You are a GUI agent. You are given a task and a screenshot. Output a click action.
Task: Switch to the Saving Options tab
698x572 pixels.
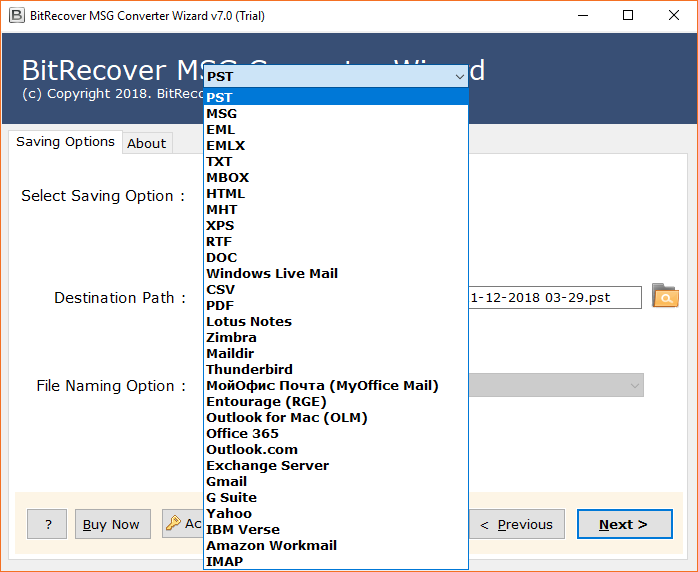click(x=65, y=142)
